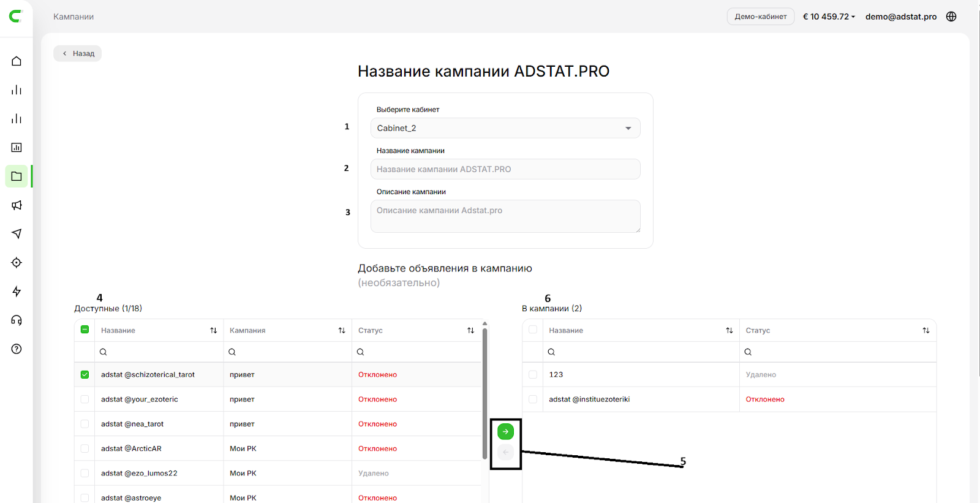The image size is (980, 503).
Task: Check the 123 row checkbox
Action: coord(533,374)
